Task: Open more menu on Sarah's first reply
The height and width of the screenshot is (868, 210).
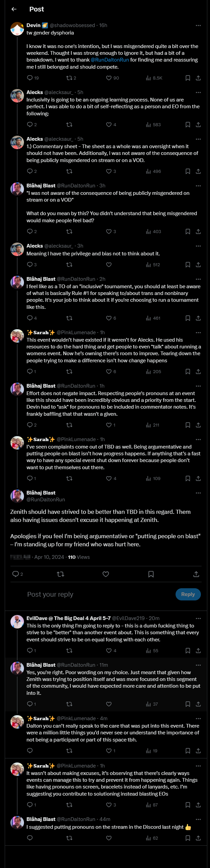Action: [198, 333]
